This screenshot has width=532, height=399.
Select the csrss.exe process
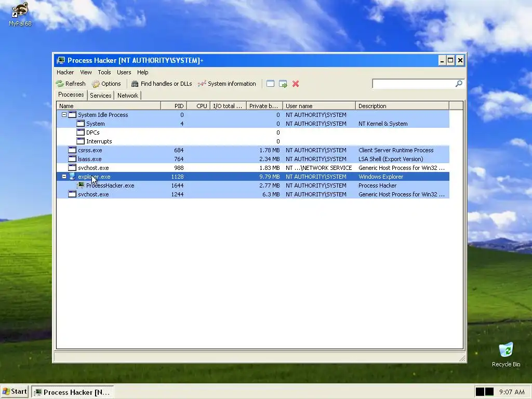tap(253, 150)
